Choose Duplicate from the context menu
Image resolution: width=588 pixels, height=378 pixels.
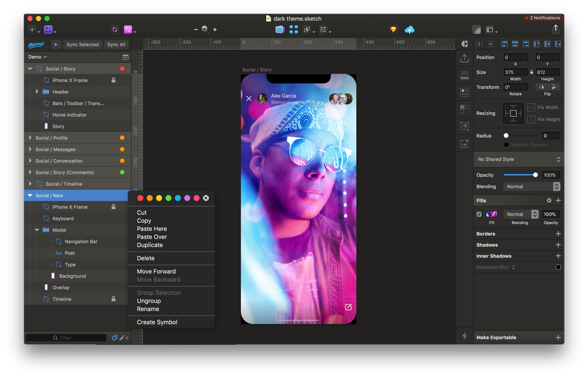[150, 245]
